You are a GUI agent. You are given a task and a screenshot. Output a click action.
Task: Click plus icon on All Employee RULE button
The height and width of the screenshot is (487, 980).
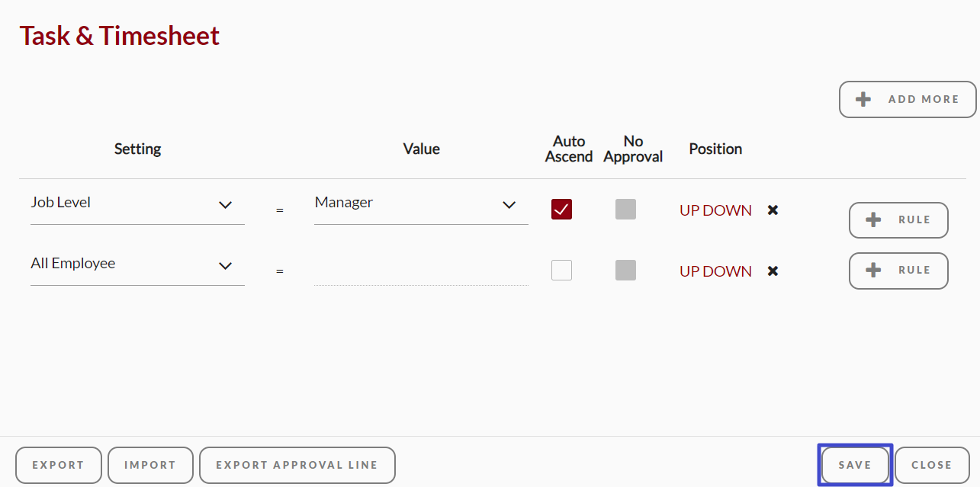[874, 271]
